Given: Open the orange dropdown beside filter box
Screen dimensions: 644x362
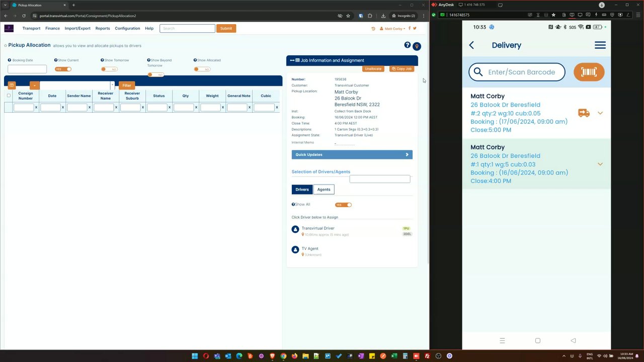Looking at the screenshot, I should [34, 85].
